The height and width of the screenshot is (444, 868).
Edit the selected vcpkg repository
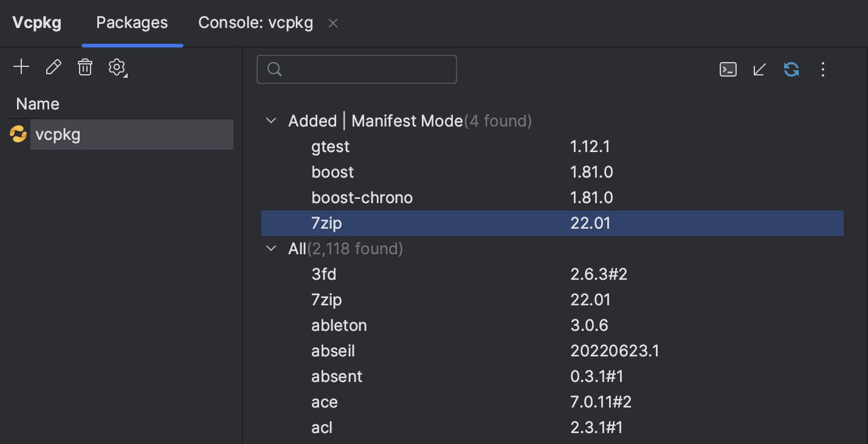[53, 67]
